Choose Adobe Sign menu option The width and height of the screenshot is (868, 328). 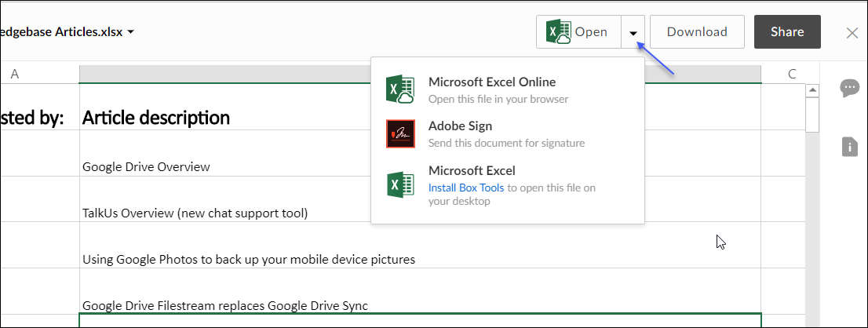(x=508, y=134)
